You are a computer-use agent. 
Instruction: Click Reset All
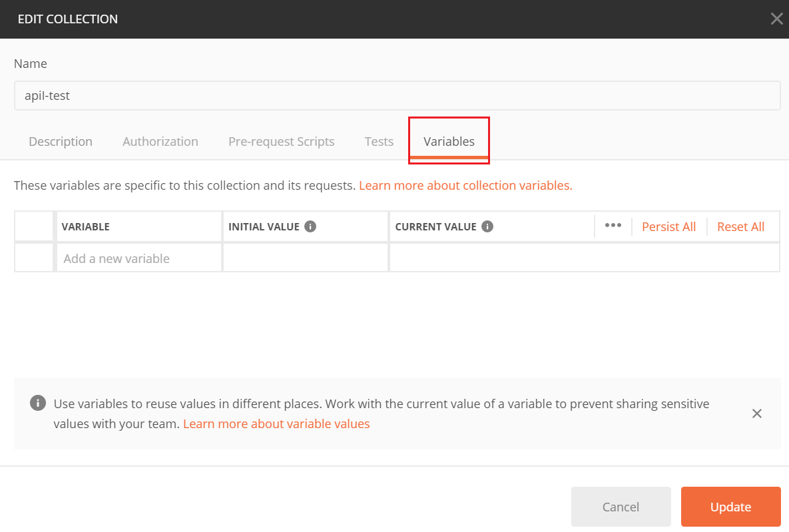(740, 227)
